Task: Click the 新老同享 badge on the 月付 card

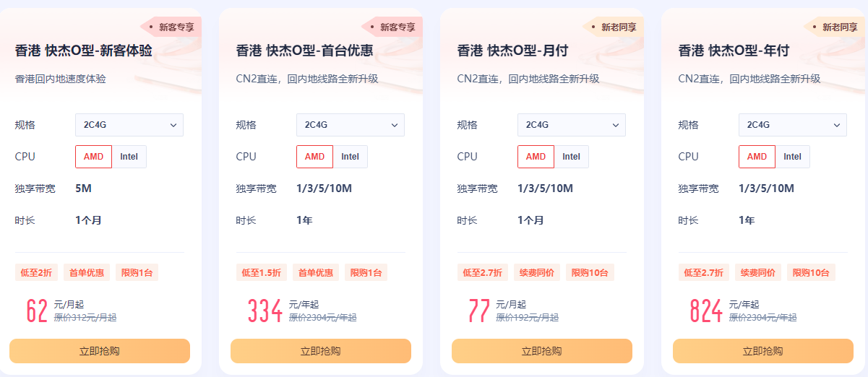Action: [x=614, y=27]
